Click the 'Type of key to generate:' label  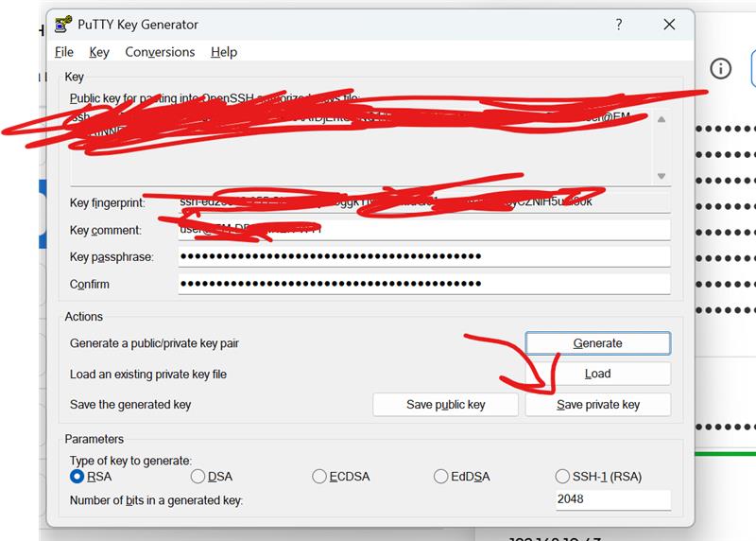(x=130, y=461)
